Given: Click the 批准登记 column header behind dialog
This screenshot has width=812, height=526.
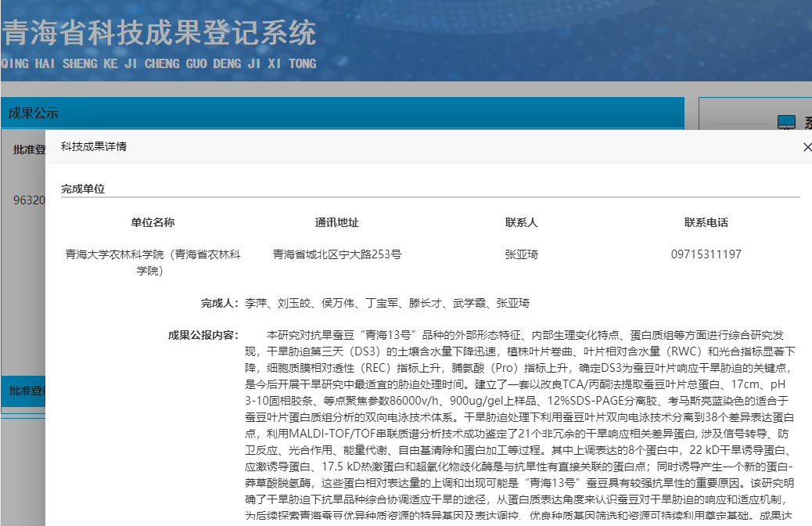Looking at the screenshot, I should tap(29, 150).
